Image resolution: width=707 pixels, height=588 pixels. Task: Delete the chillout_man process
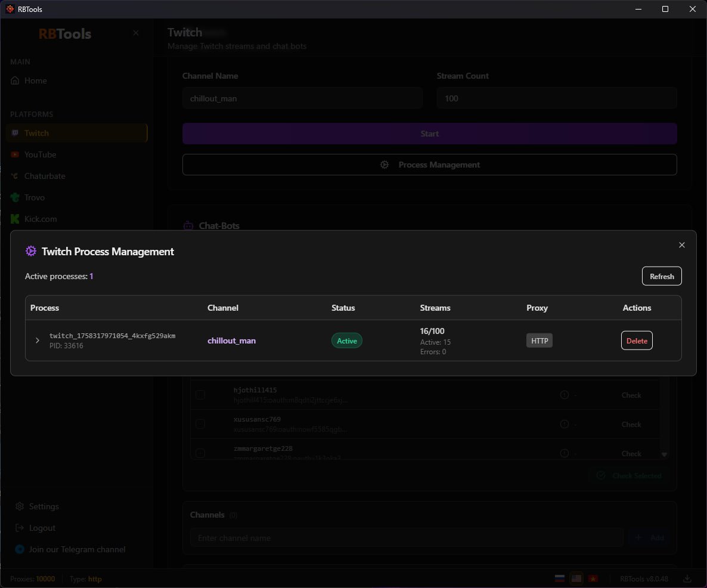tap(636, 341)
